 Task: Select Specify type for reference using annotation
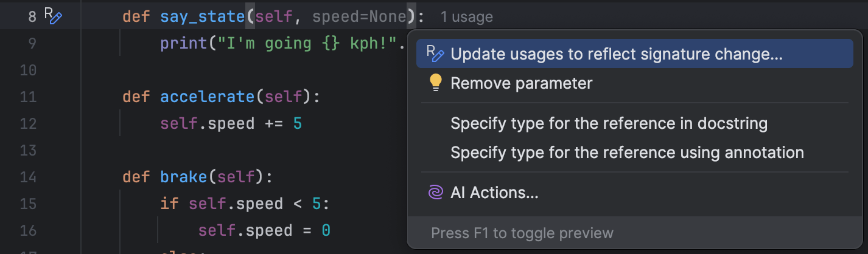point(627,152)
